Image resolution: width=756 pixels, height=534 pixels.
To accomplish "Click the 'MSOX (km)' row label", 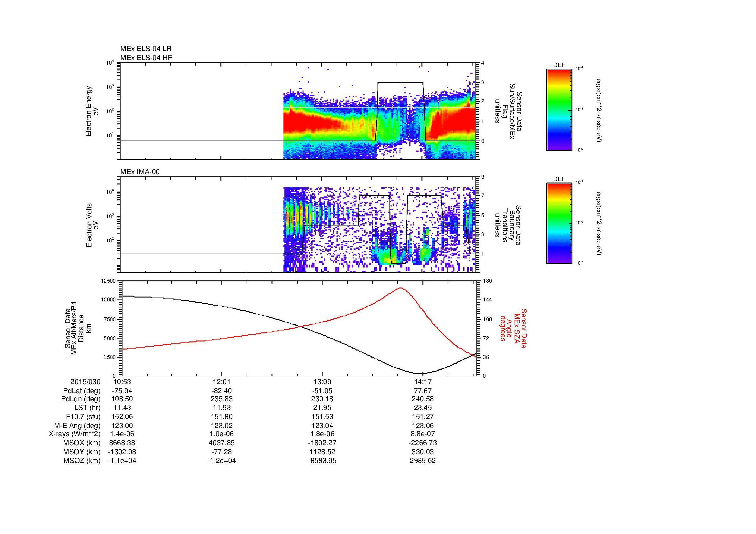I will coord(82,443).
